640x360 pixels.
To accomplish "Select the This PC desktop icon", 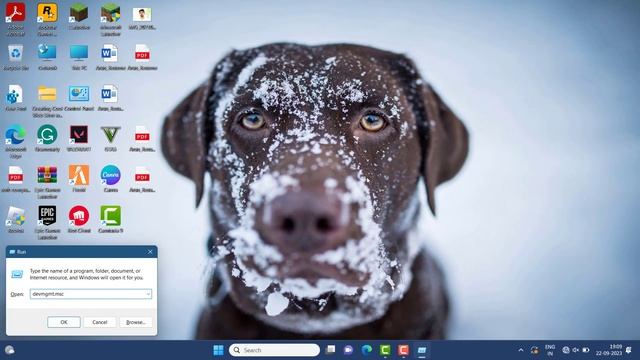I will [79, 53].
